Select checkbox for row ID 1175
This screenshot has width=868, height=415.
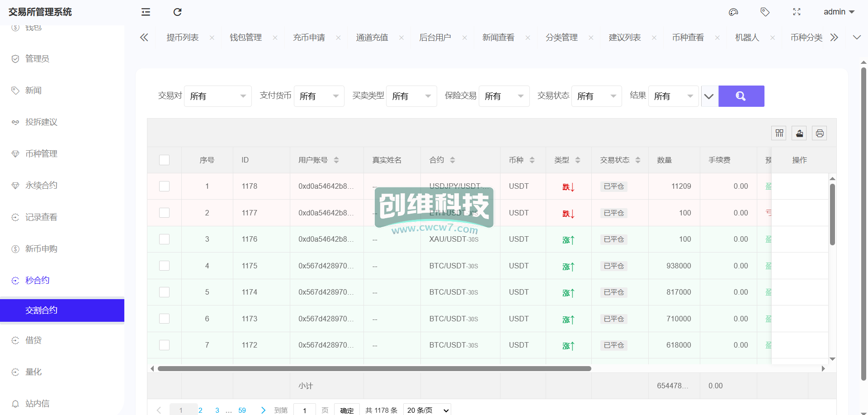pos(165,266)
